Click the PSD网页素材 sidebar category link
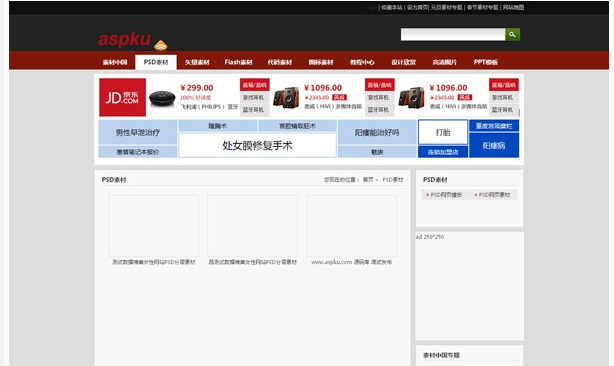The image size is (614, 366). (x=494, y=195)
